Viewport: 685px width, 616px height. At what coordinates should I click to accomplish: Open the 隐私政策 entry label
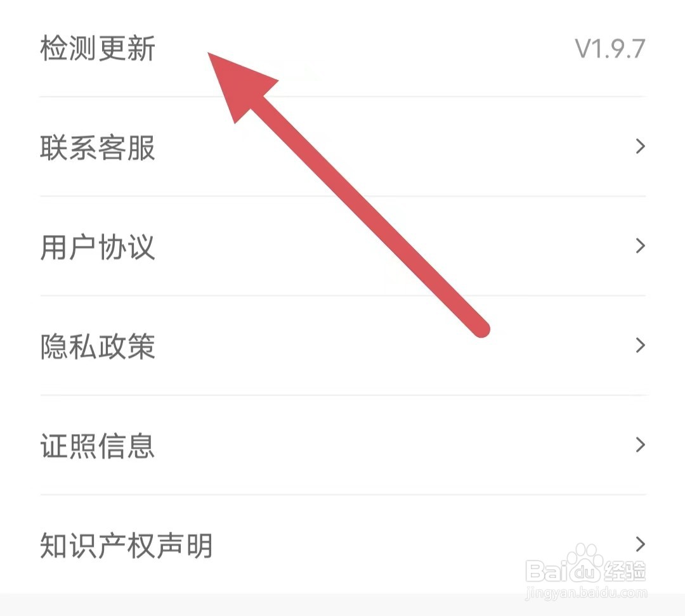[98, 347]
